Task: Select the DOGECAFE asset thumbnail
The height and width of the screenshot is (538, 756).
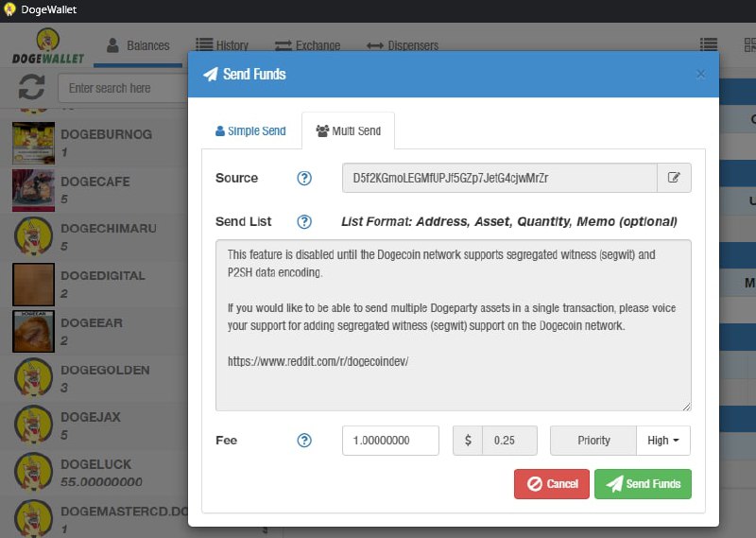Action: [33, 190]
